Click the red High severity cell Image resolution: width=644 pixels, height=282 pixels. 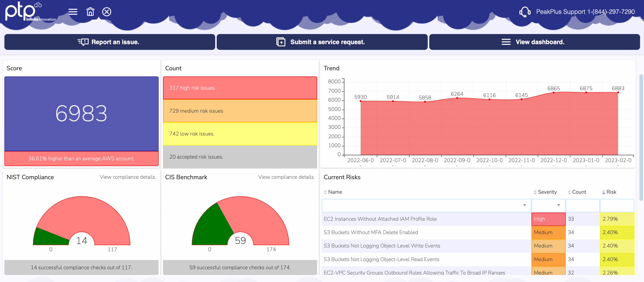tap(548, 219)
